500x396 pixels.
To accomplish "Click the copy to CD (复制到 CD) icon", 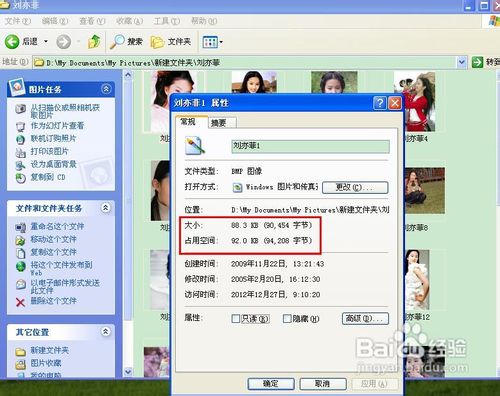I will pos(21,178).
